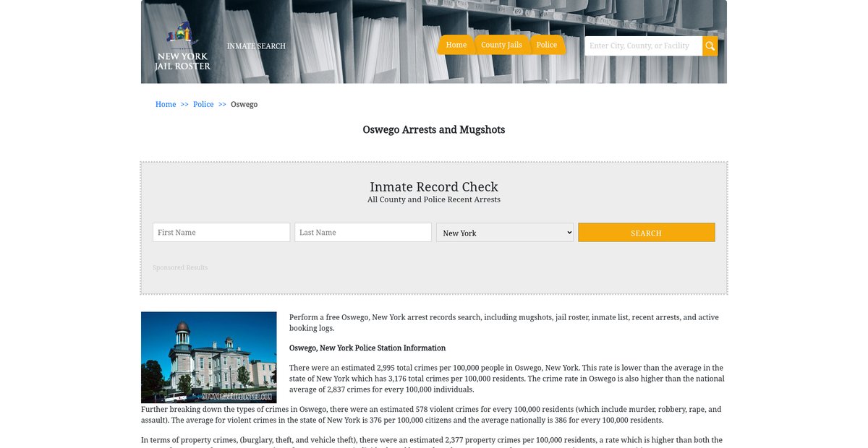Click the Sponsored Results label
This screenshot has height=448, width=868.
180,268
